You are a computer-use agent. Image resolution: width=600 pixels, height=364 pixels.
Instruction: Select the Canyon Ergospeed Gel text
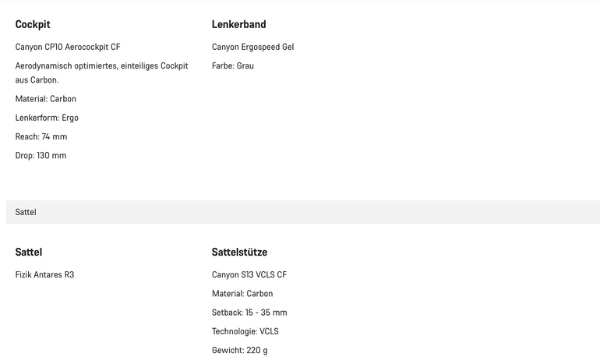tap(252, 47)
